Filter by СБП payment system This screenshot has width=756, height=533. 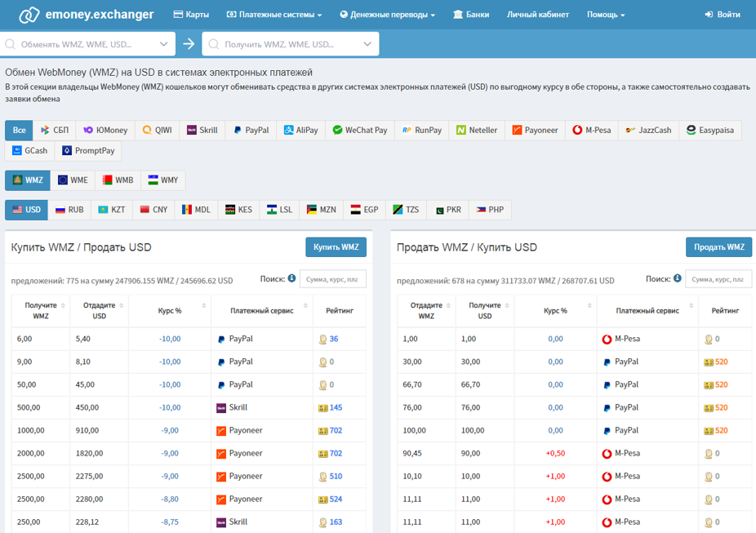pyautogui.click(x=55, y=130)
